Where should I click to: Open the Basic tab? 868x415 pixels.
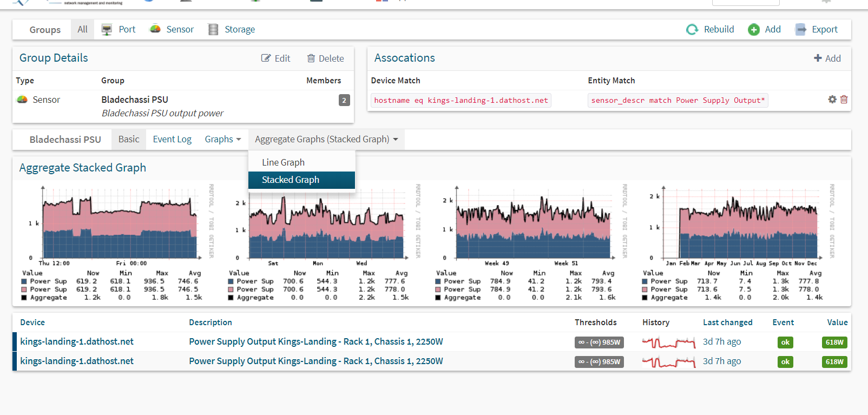[129, 139]
